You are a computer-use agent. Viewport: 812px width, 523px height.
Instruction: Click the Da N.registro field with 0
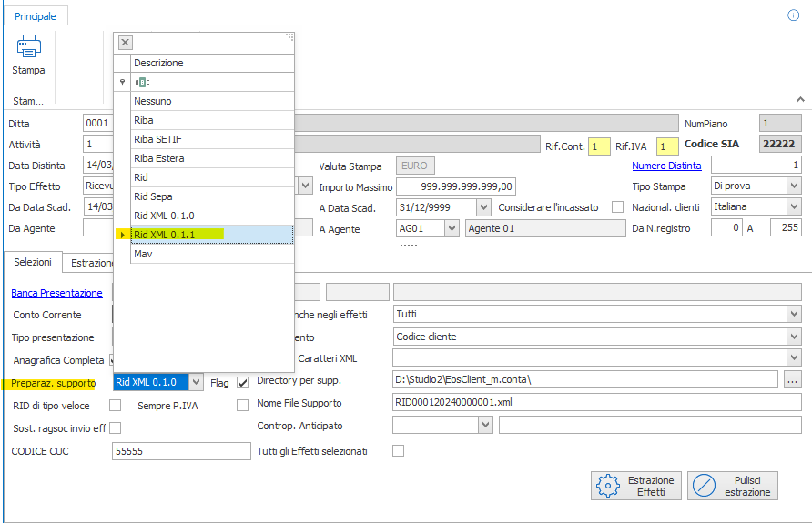[726, 227]
